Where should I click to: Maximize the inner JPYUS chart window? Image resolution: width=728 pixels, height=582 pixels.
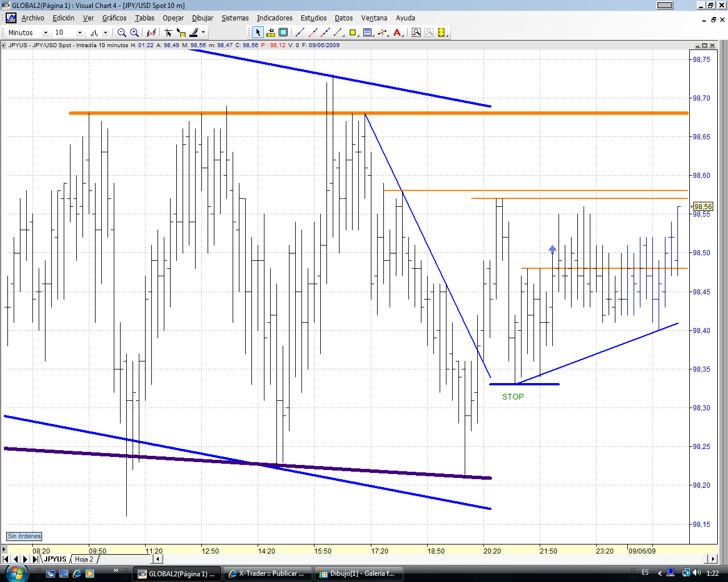pyautogui.click(x=705, y=45)
